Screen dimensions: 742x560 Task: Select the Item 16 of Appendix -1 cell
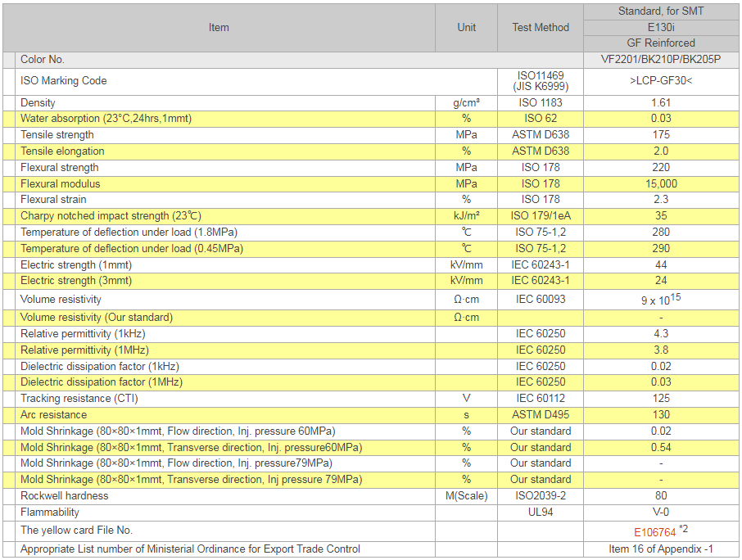coord(661,549)
